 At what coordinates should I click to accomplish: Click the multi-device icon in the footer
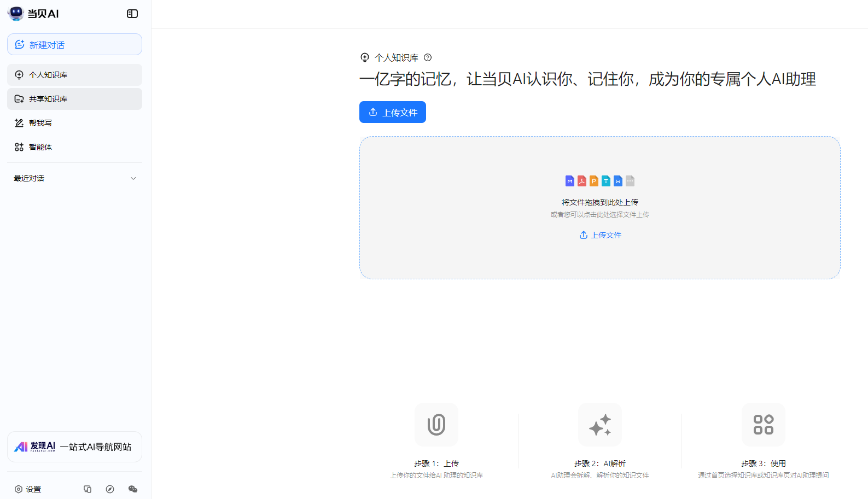[x=88, y=489]
